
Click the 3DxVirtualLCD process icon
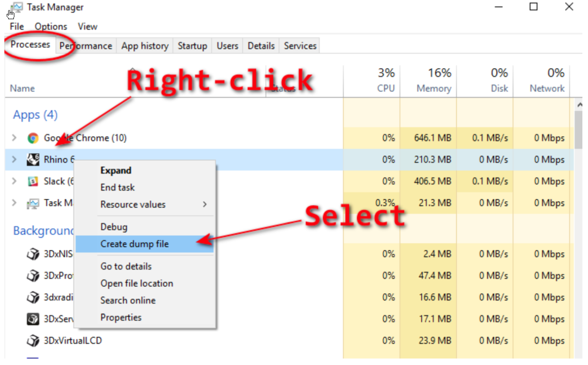33,341
